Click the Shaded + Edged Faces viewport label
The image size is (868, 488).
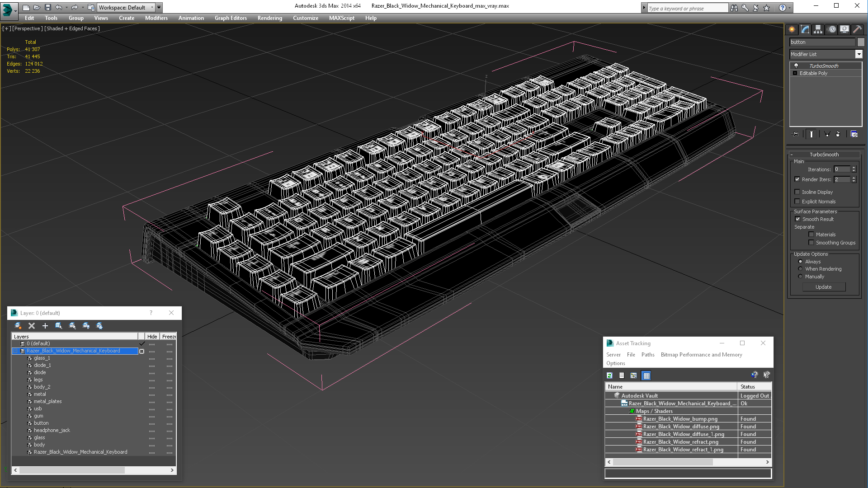(72, 28)
